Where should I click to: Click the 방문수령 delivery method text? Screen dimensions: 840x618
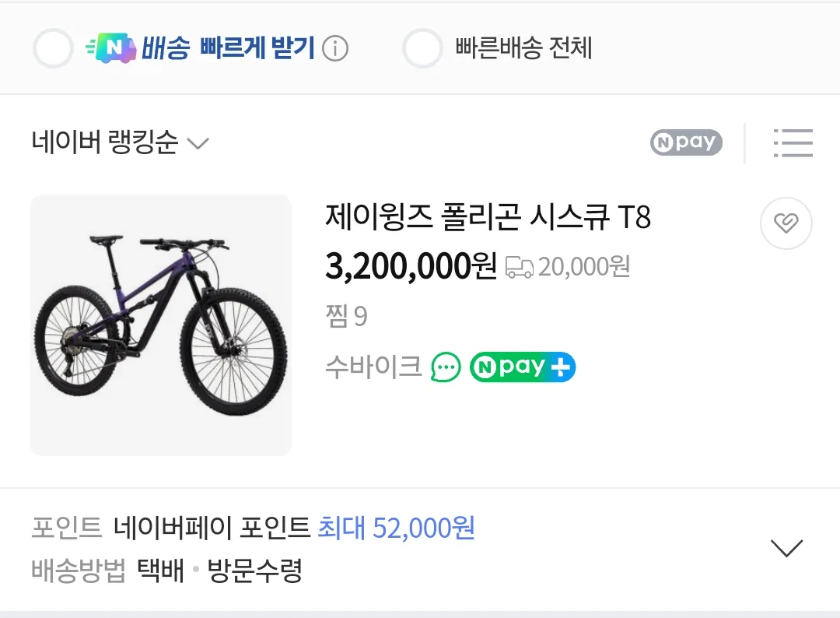coord(254,571)
